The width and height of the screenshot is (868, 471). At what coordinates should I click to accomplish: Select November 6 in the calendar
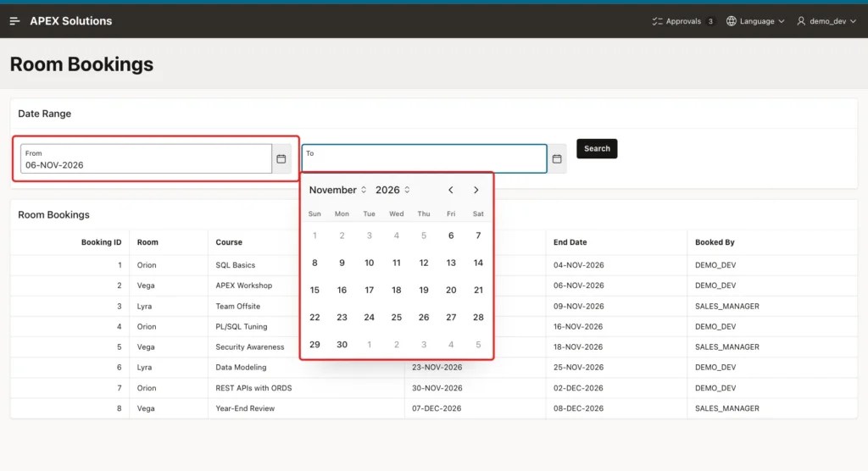pyautogui.click(x=451, y=235)
